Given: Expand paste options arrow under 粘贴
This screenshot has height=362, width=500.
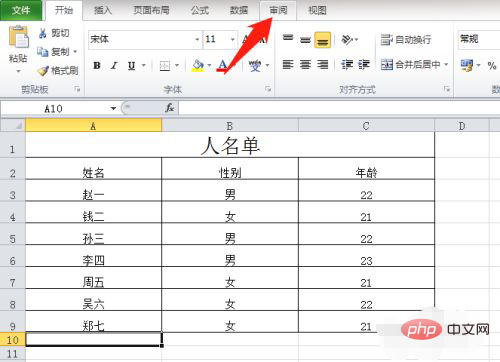Looking at the screenshot, I should [x=18, y=71].
